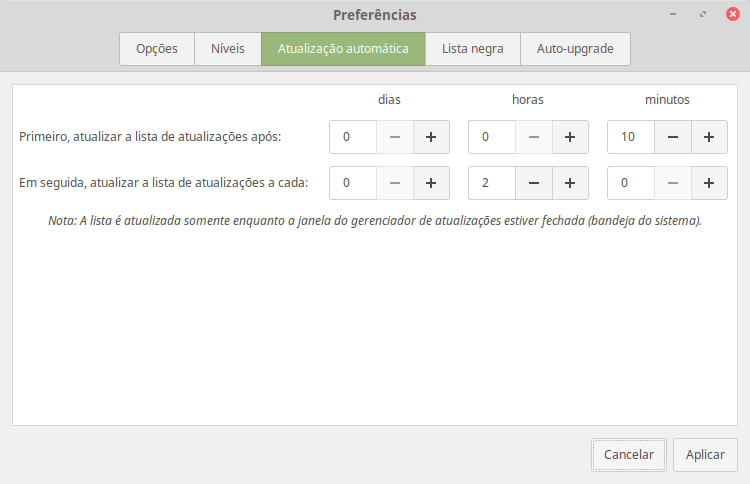
Task: Switch to the Níveis tab
Action: click(228, 49)
